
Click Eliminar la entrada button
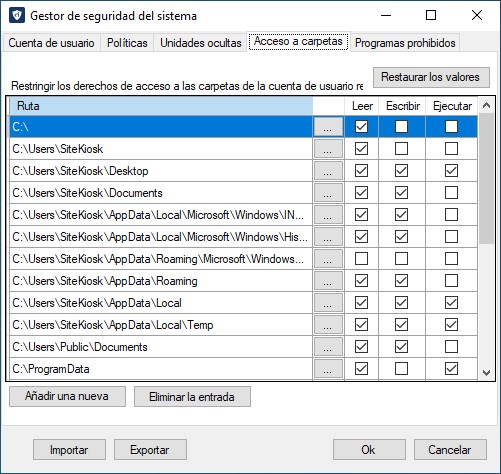coord(192,396)
